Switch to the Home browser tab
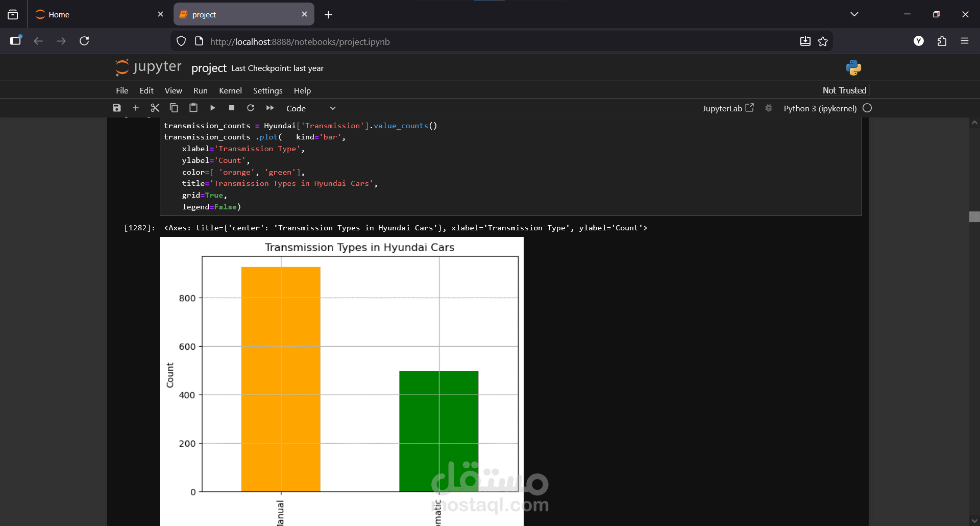 (x=92, y=14)
